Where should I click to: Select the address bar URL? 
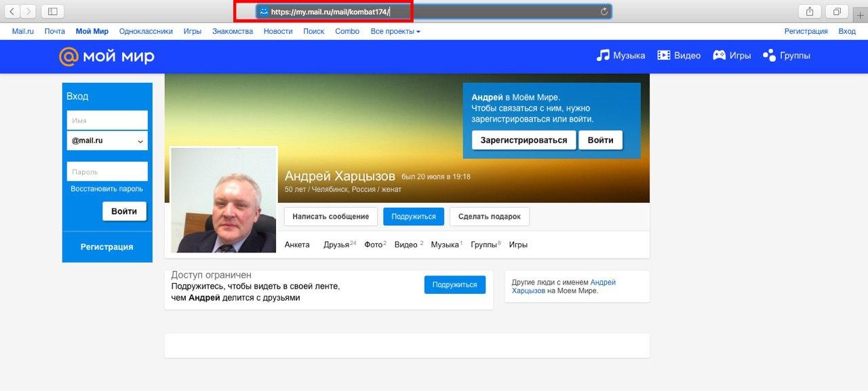tap(330, 12)
